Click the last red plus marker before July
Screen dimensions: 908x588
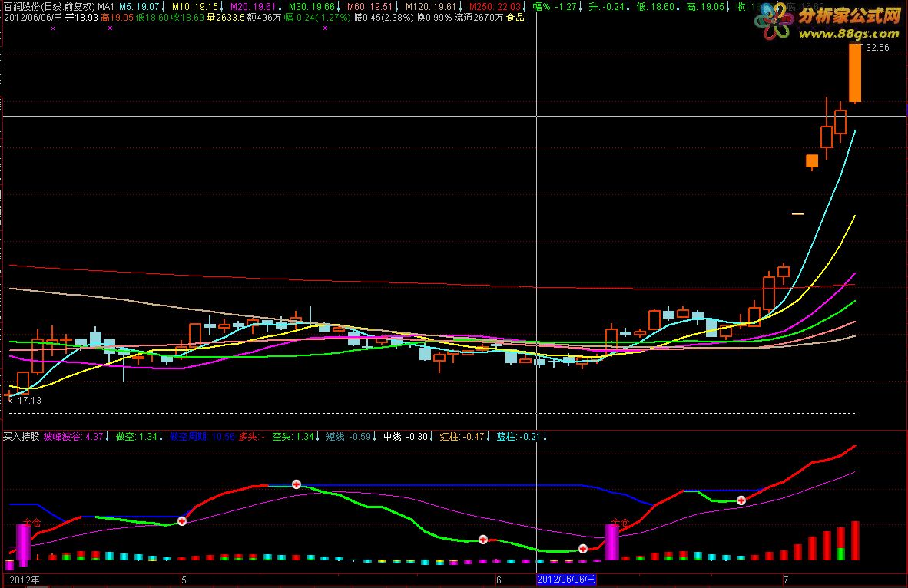point(741,500)
